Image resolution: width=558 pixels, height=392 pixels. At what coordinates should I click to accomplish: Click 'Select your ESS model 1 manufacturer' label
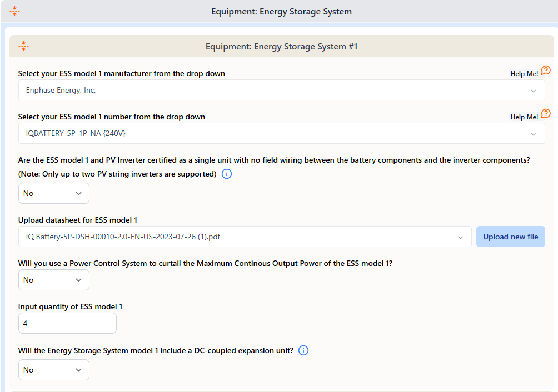[121, 73]
